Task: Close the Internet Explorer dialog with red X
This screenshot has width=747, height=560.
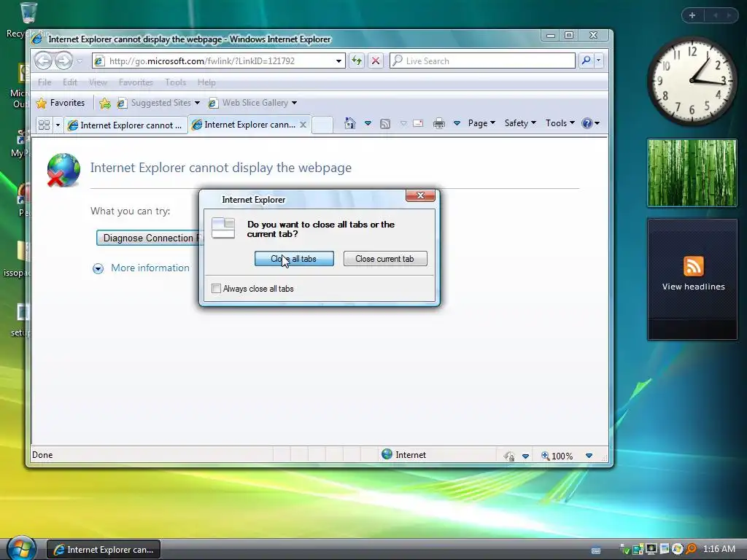Action: click(x=420, y=195)
